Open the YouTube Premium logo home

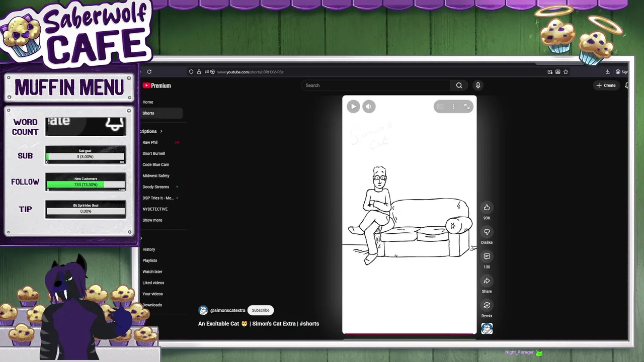pyautogui.click(x=157, y=85)
